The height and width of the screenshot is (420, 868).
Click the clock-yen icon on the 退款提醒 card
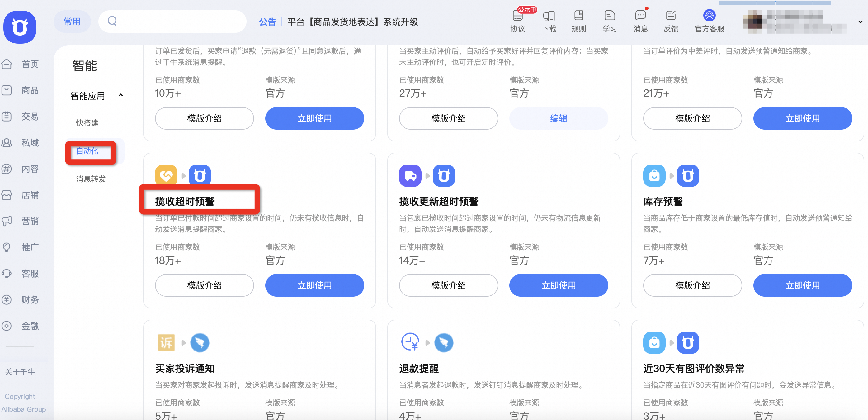click(410, 342)
